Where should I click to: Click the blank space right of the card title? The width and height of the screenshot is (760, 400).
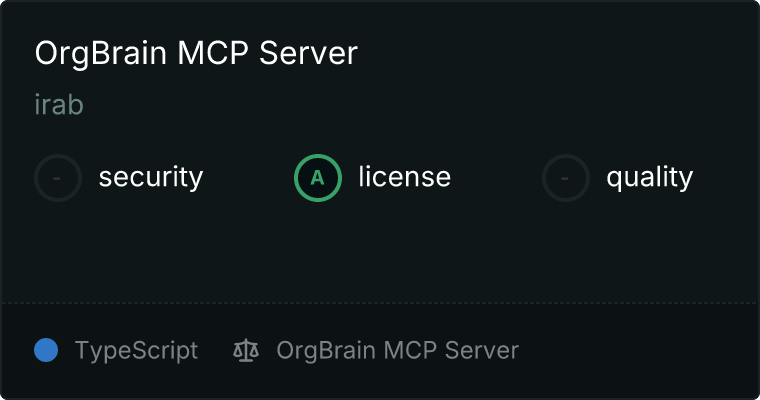pos(555,53)
